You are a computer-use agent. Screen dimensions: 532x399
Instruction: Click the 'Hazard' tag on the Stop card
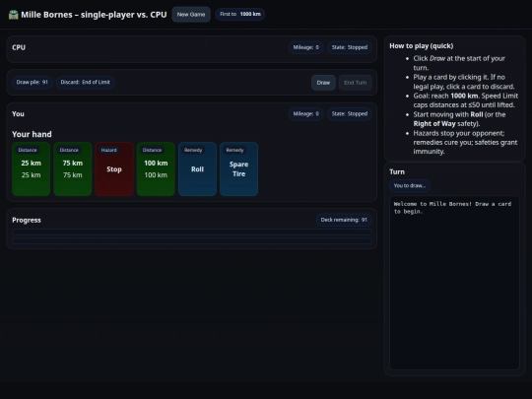pos(109,150)
